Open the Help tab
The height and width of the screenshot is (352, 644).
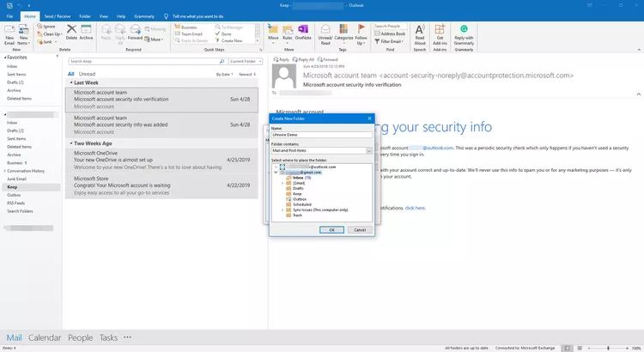121,16
